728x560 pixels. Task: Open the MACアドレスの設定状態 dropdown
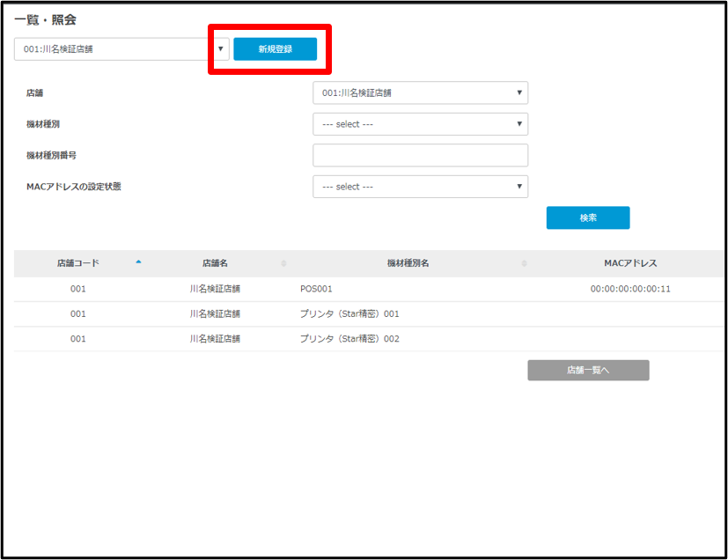pos(420,186)
